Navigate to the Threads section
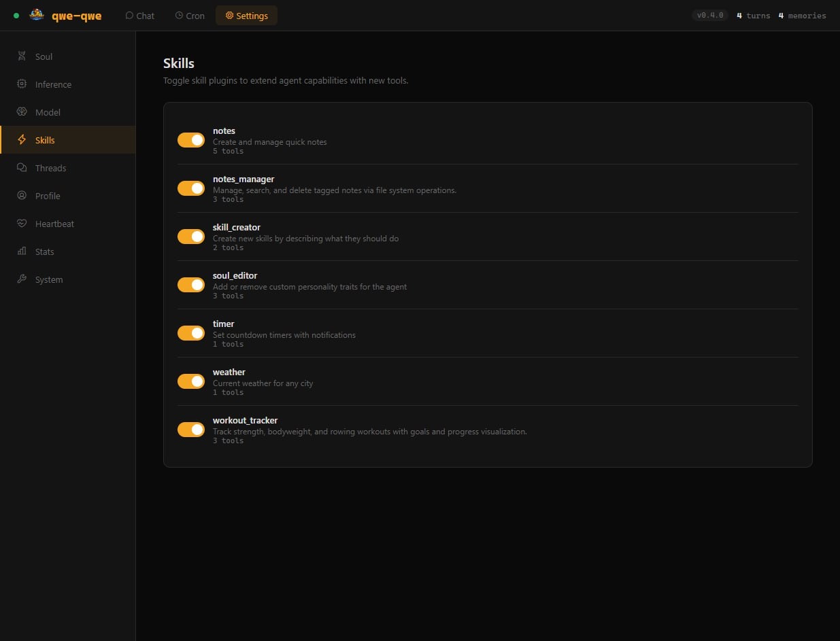Image resolution: width=840 pixels, height=641 pixels. pos(51,168)
